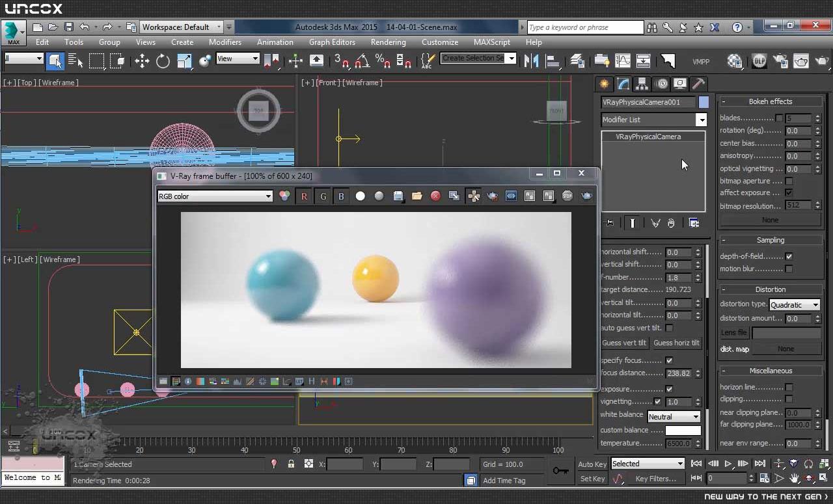Open a file using the folder icon
This screenshot has width=833, height=504.
(x=53, y=27)
